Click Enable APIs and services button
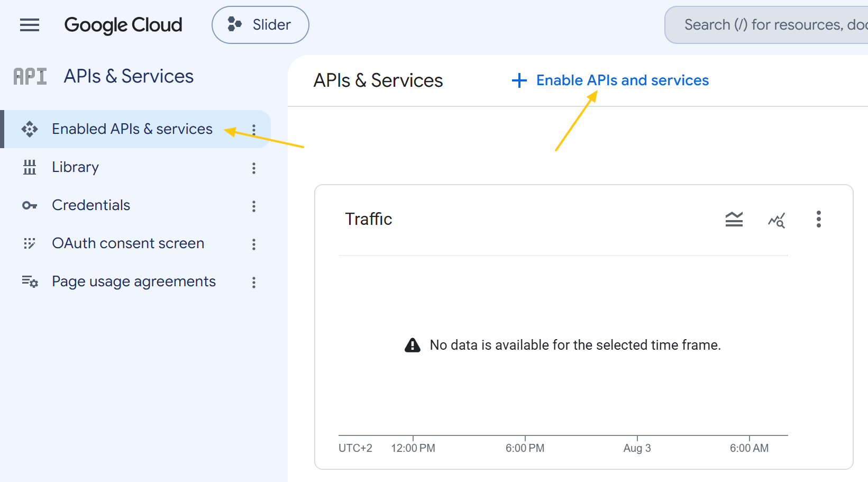 [x=610, y=80]
